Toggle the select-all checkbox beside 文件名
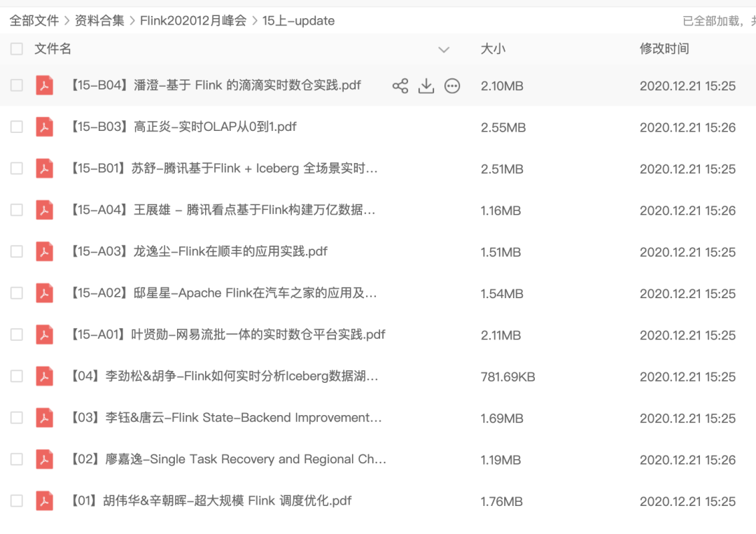Image resolution: width=756 pixels, height=534 pixels. 16,49
